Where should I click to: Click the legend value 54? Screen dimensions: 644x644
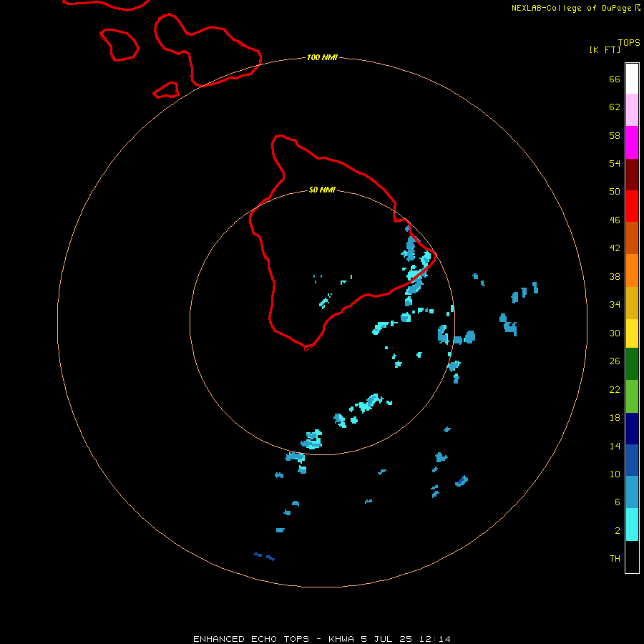click(615, 163)
